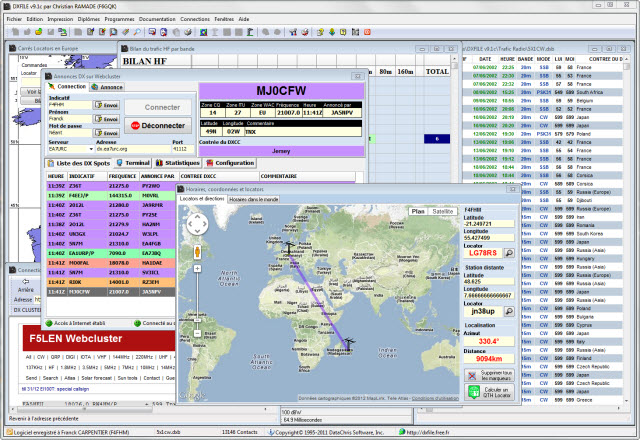Switch map view to Satellite
Image resolution: width=640 pixels, height=440 pixels.
click(442, 211)
